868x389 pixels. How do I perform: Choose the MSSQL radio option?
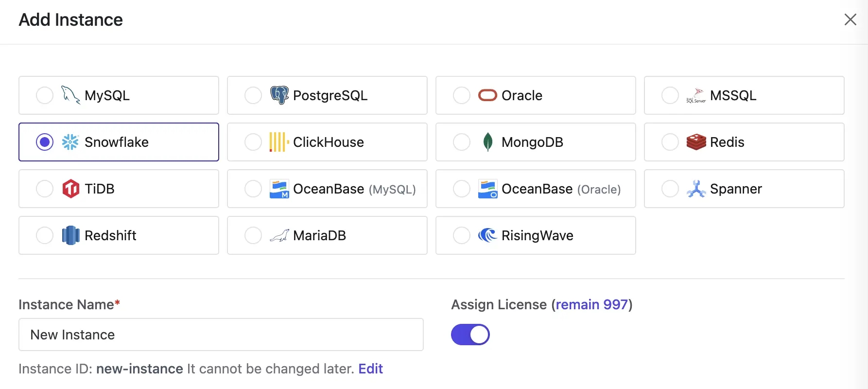[x=670, y=95]
